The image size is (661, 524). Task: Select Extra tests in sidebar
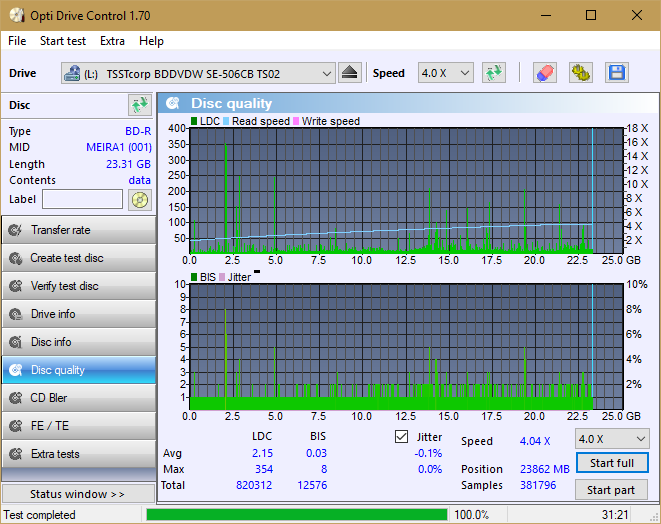click(x=79, y=454)
